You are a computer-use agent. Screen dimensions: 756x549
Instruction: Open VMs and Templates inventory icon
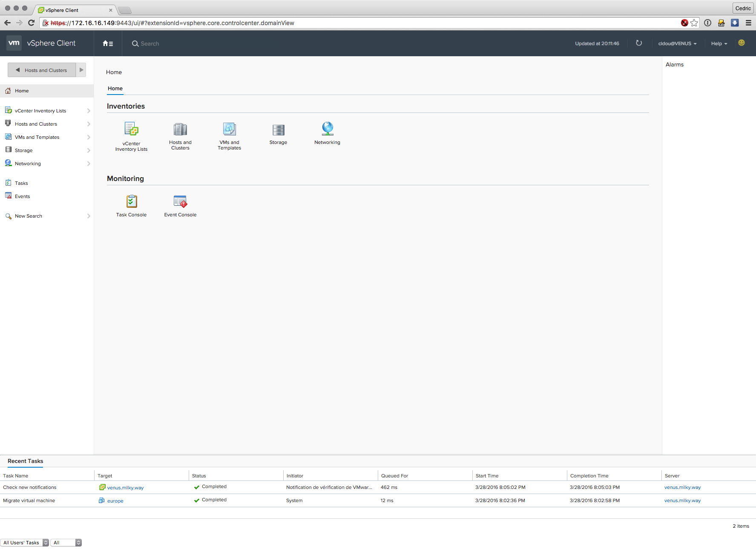click(229, 129)
